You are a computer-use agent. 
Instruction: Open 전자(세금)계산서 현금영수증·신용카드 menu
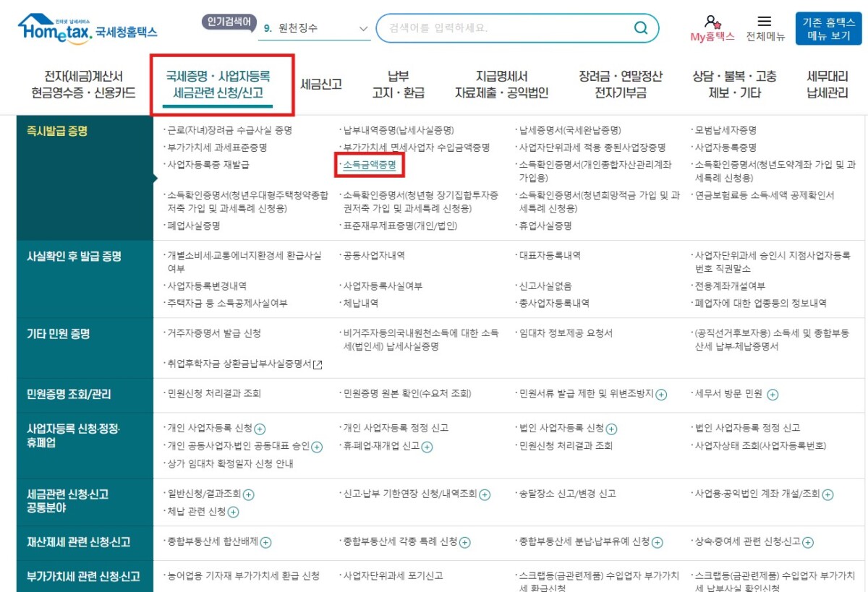pyautogui.click(x=83, y=85)
